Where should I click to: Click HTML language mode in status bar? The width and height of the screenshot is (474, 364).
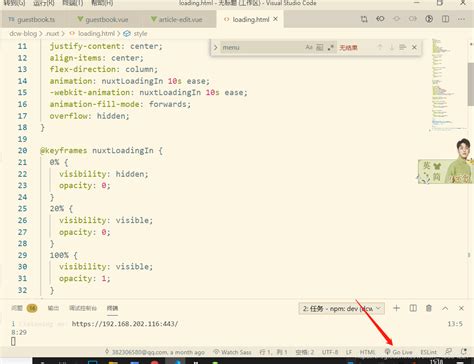(367, 352)
